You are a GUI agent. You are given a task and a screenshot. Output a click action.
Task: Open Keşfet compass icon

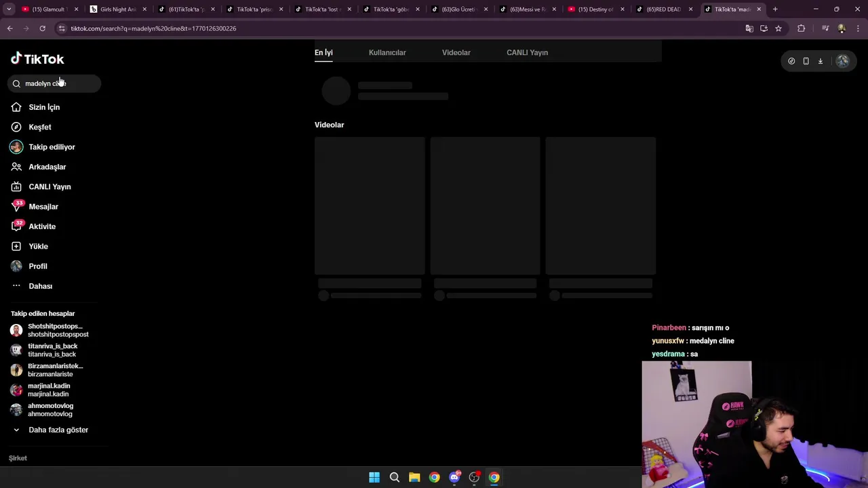tap(16, 127)
